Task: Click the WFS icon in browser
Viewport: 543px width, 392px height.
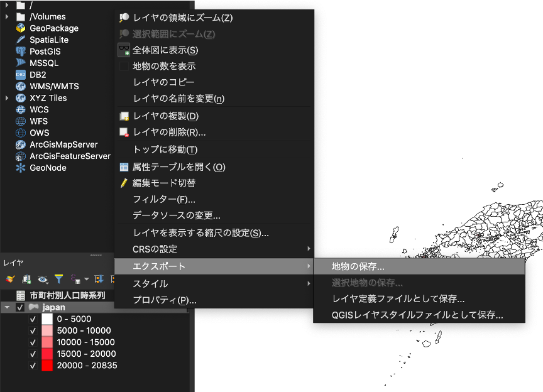Action: 21,121
